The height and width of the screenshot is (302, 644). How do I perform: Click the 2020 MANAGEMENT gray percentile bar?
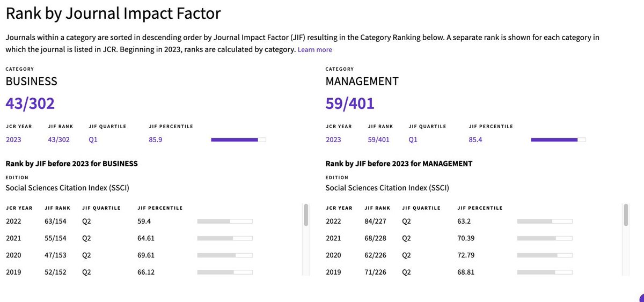click(x=545, y=255)
